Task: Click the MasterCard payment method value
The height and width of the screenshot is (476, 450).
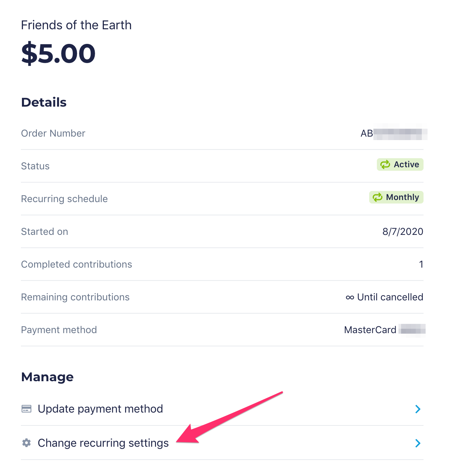Action: point(385,330)
